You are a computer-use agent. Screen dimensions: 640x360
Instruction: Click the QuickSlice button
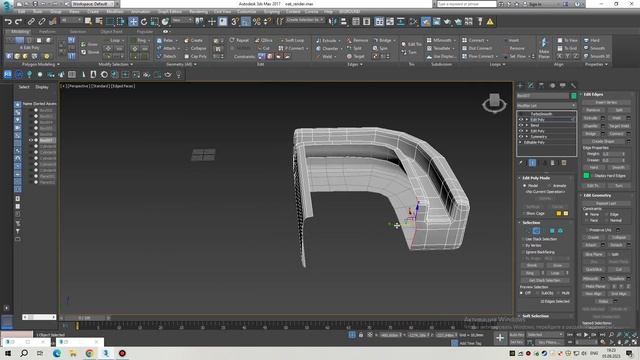(594, 269)
